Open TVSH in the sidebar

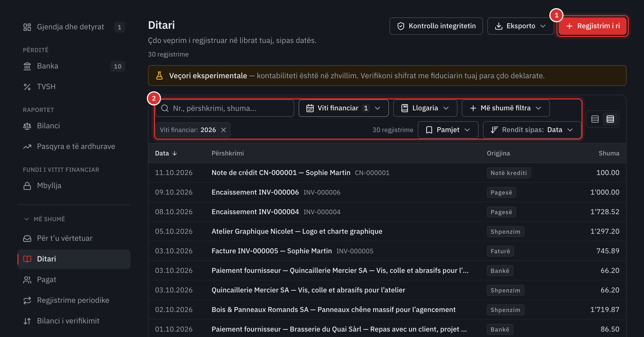click(x=74, y=87)
